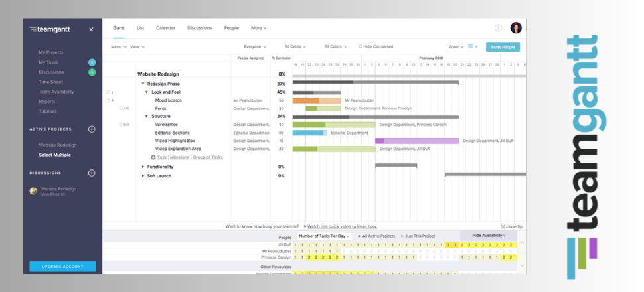The height and width of the screenshot is (292, 644).
Task: Open Tutorials in the sidebar
Action: click(48, 111)
